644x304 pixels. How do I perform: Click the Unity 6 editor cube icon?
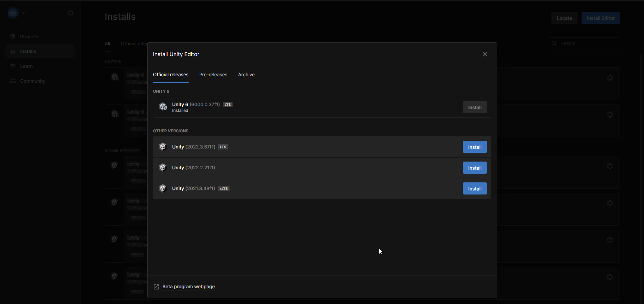[x=163, y=107]
